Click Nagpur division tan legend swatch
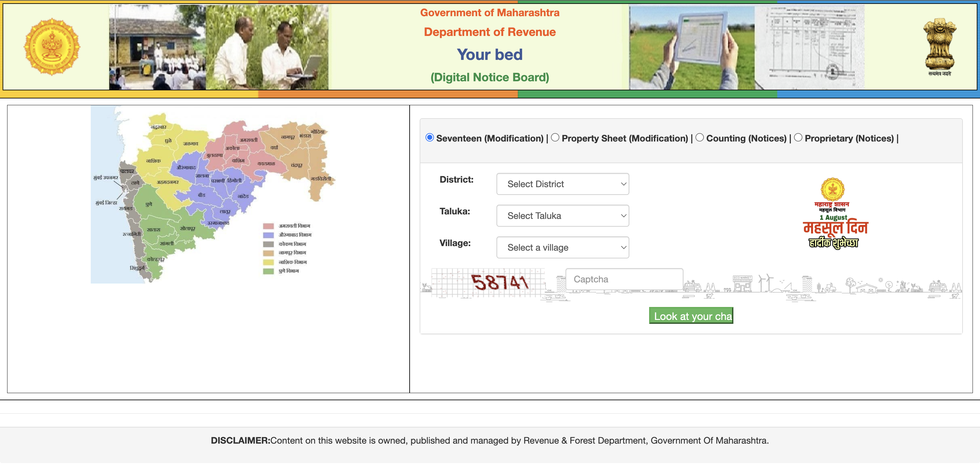 tap(269, 253)
